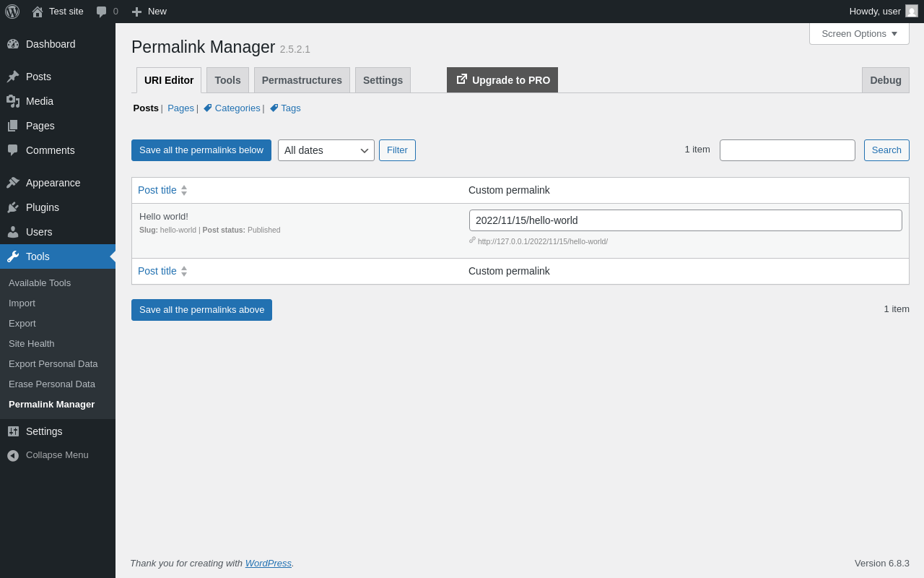The image size is (924, 578).
Task: Click the Pages icon in sidebar
Action: click(13, 126)
